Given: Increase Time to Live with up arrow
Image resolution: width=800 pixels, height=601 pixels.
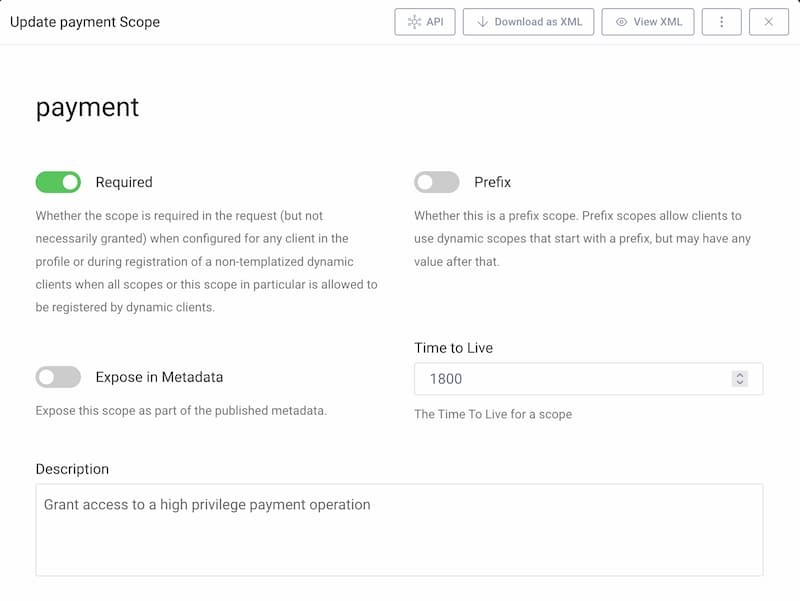Looking at the screenshot, I should 739,375.
